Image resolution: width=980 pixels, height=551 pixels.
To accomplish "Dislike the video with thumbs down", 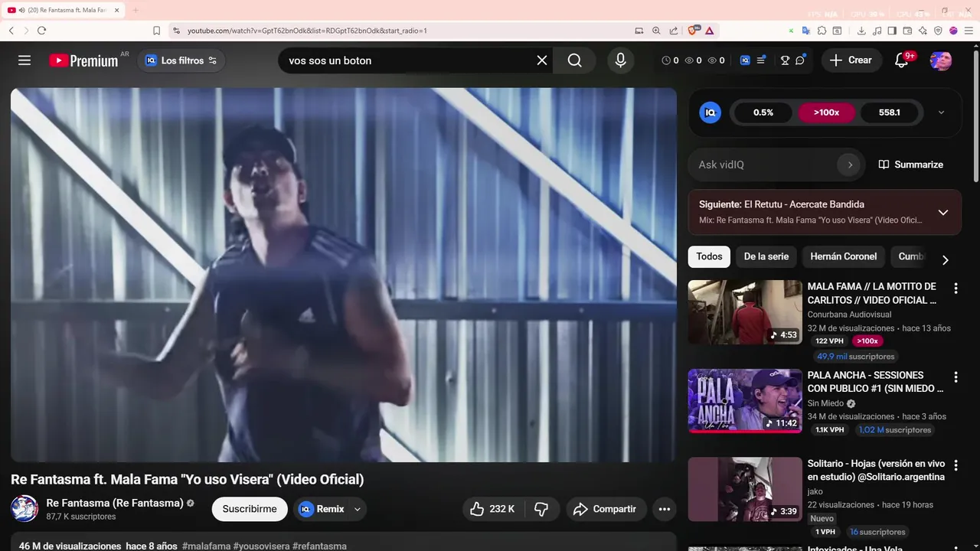I will 541,509.
